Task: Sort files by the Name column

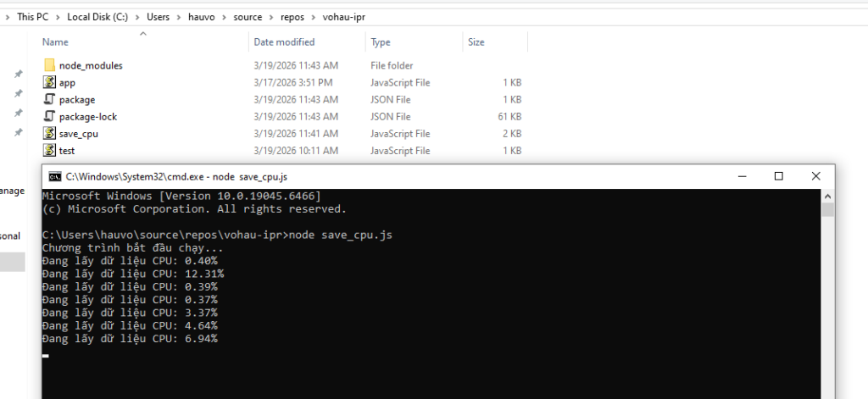Action: (x=55, y=42)
